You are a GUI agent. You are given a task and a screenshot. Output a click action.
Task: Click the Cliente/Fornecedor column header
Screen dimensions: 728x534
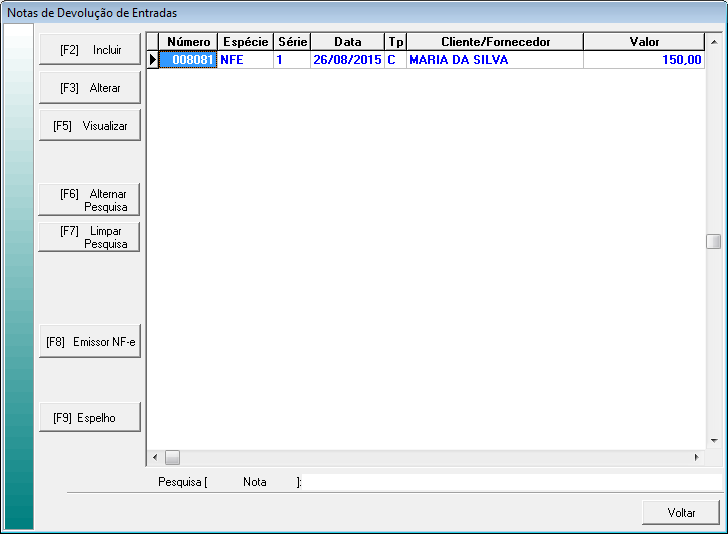pyautogui.click(x=495, y=42)
